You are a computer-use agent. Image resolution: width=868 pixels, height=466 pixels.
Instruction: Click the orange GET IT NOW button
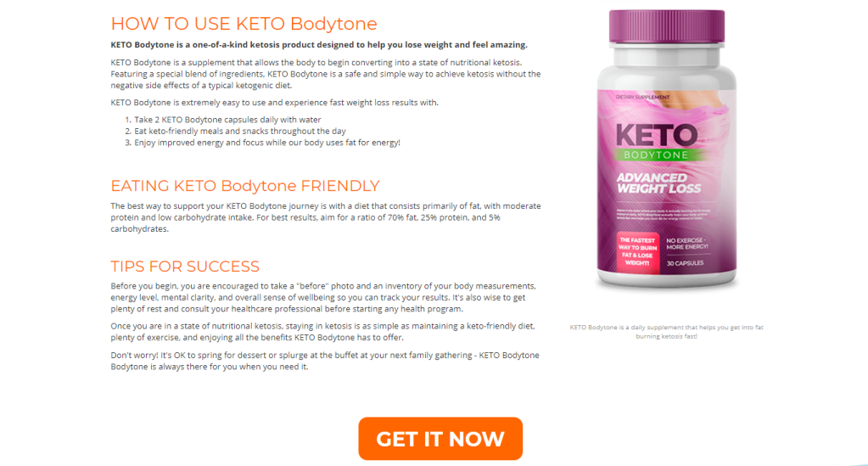440,438
